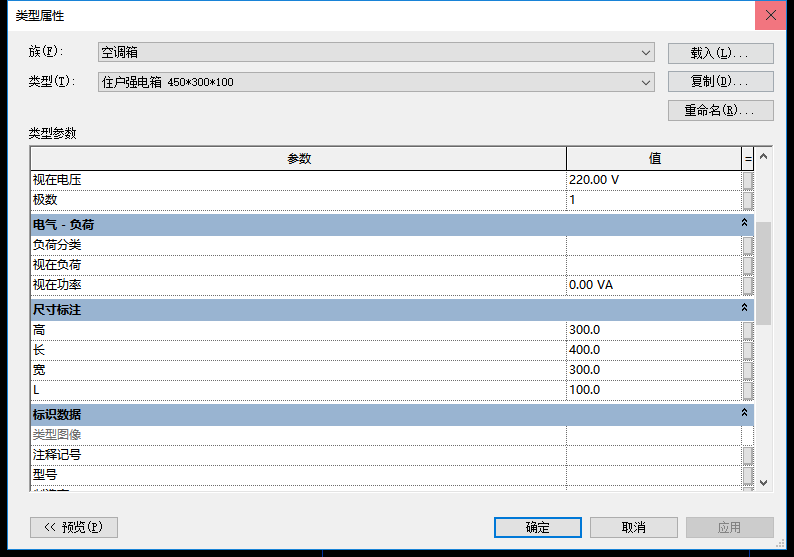Image resolution: width=794 pixels, height=557 pixels.
Task: Click the 参数 column header
Action: click(299, 158)
